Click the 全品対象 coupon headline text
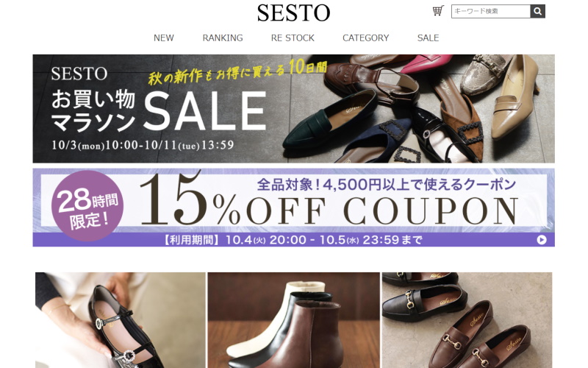Viewport: 588px width, 368px height. pos(387,185)
